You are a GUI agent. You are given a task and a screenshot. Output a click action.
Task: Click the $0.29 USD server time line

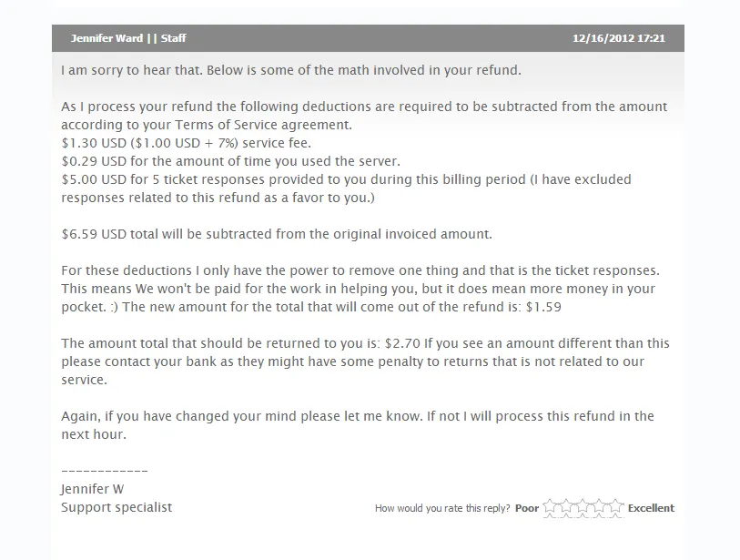230,161
